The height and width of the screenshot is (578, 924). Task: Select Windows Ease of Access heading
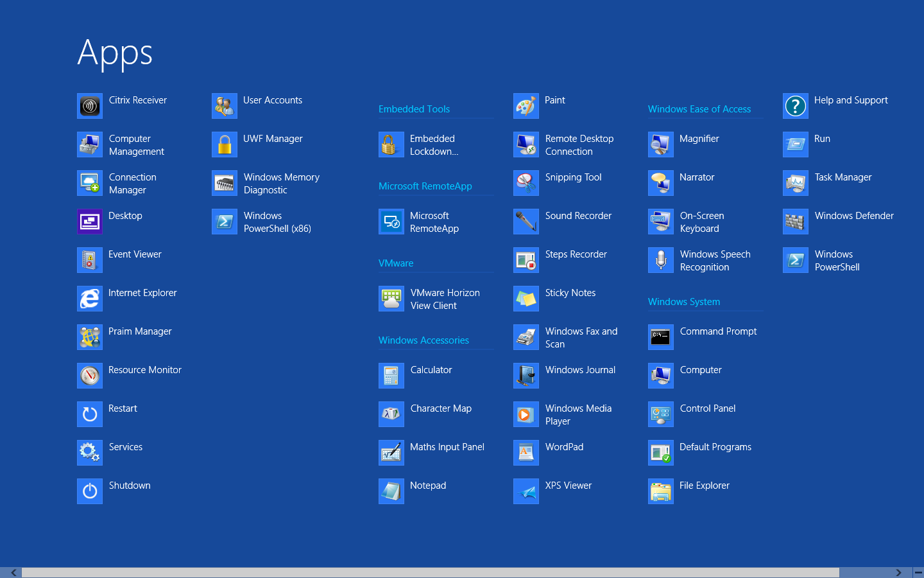pyautogui.click(x=699, y=109)
